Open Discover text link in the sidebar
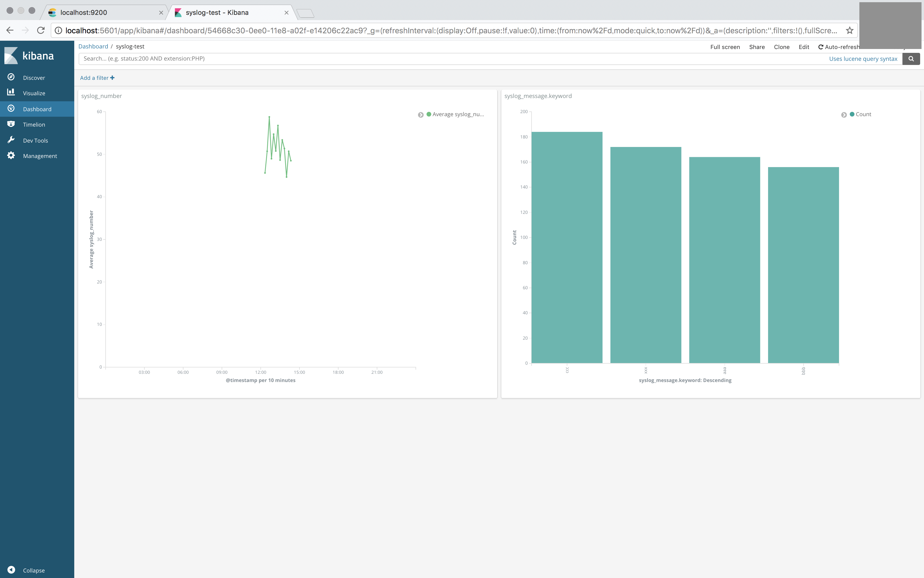Screen dimensions: 924x578 34,78
